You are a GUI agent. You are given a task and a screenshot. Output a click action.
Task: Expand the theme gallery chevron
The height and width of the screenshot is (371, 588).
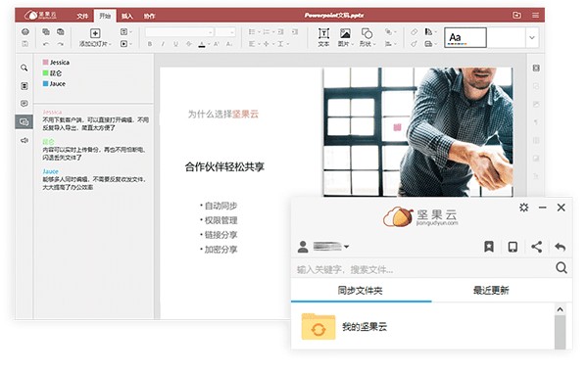532,38
